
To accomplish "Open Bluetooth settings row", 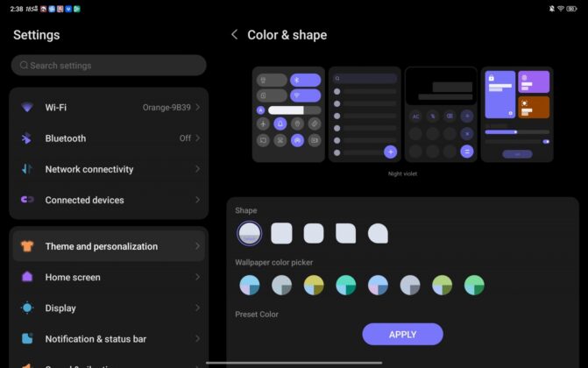I will 109,138.
